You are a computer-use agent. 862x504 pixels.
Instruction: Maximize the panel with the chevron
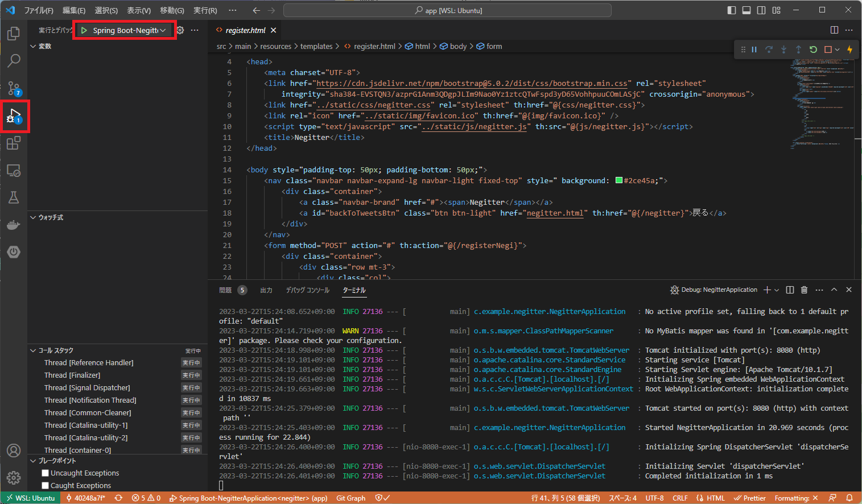pos(834,290)
